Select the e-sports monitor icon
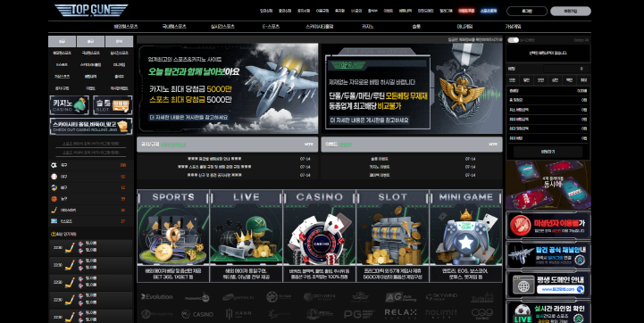The width and height of the screenshot is (644, 323). (54, 220)
